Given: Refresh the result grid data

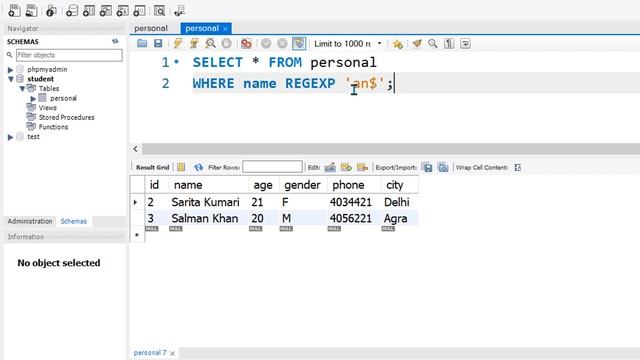Looking at the screenshot, I should click(x=198, y=167).
